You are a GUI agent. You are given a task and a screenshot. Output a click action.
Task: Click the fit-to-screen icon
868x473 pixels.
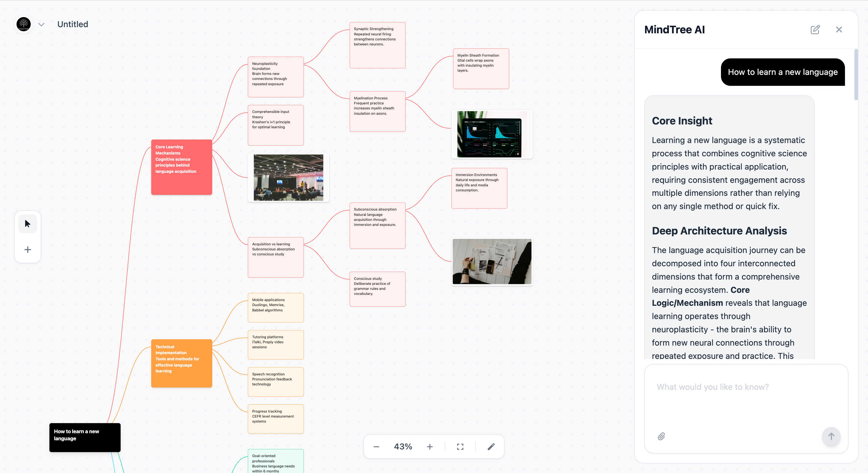(460, 447)
